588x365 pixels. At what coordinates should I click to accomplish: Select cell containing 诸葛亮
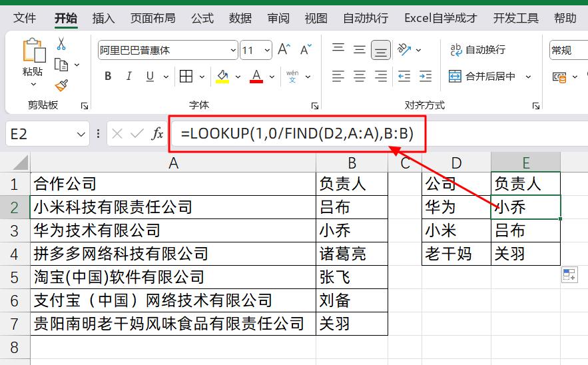point(352,254)
